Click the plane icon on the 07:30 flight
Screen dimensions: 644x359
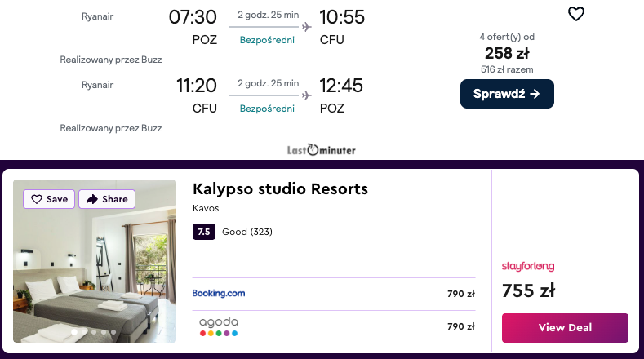click(307, 26)
